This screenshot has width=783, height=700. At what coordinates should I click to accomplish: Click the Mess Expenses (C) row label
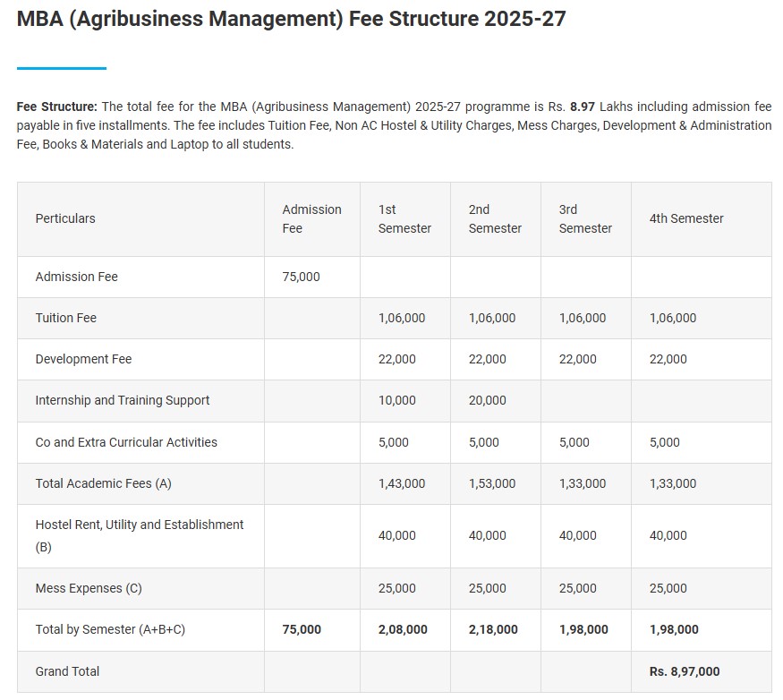tap(89, 588)
